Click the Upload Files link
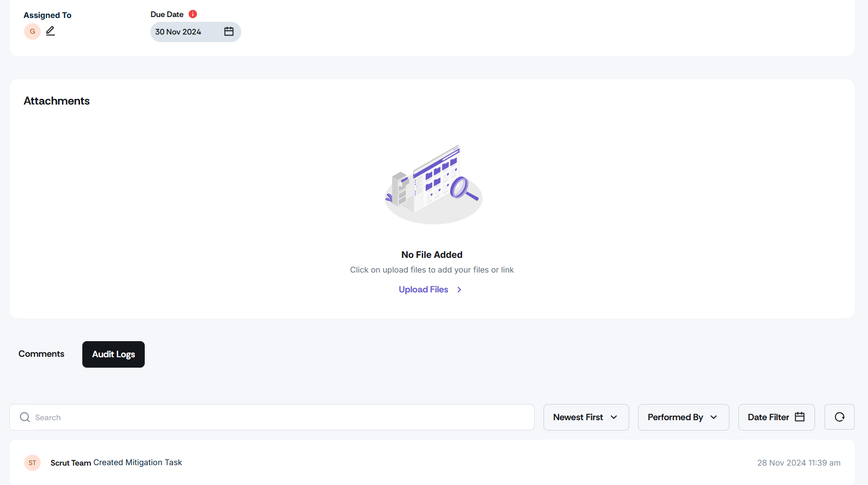The width and height of the screenshot is (868, 485). (x=423, y=290)
